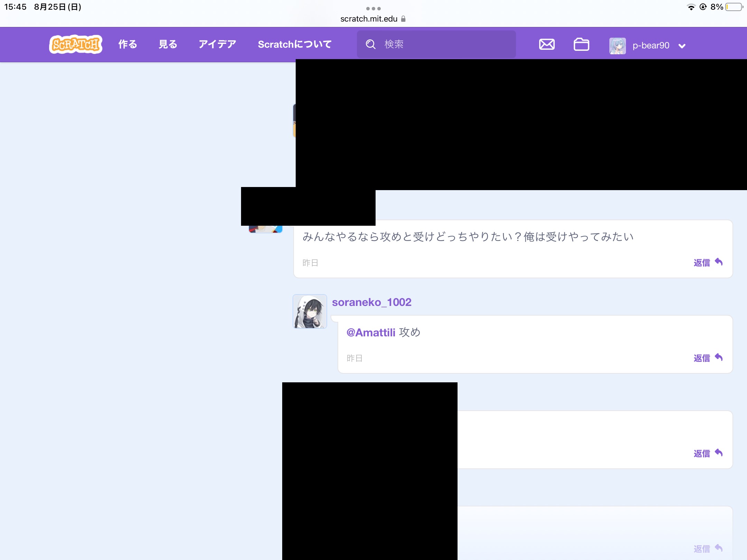Open Scratchについて menu item
Screen dimensions: 747x560
[x=295, y=44]
